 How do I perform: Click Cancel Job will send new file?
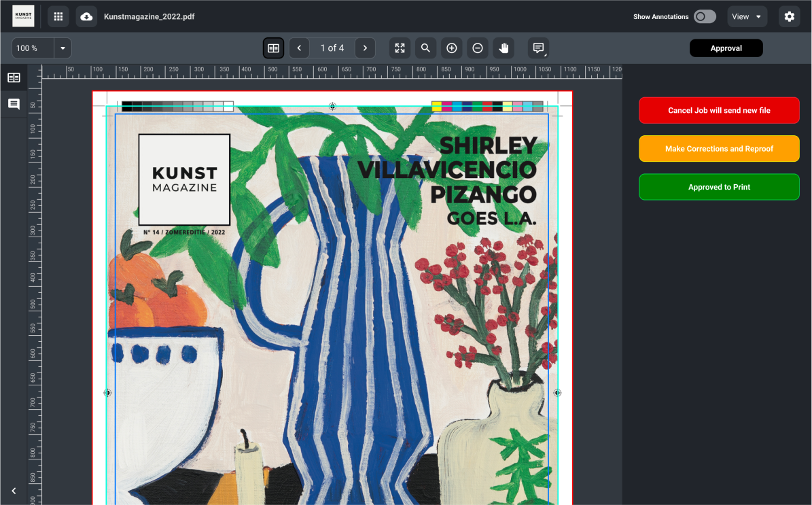pyautogui.click(x=720, y=110)
